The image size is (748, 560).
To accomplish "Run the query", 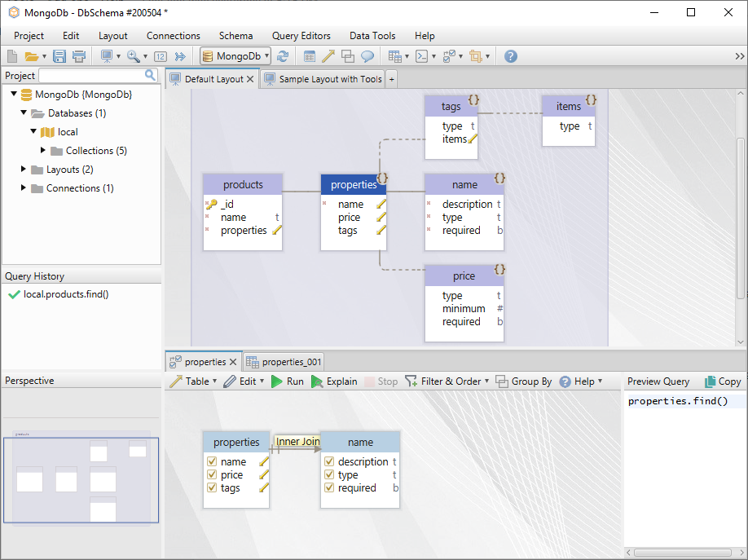I will (287, 381).
